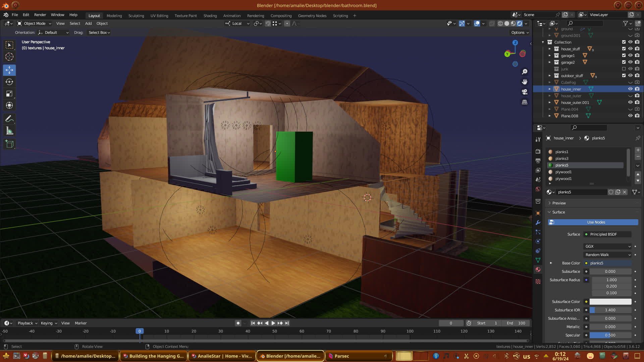Switch viewport to rendered shading mode

tap(520, 23)
